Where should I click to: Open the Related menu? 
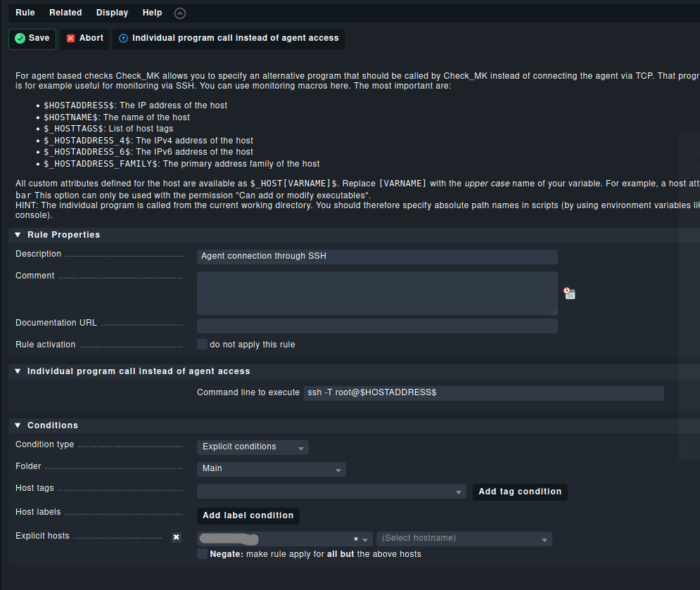pyautogui.click(x=65, y=13)
